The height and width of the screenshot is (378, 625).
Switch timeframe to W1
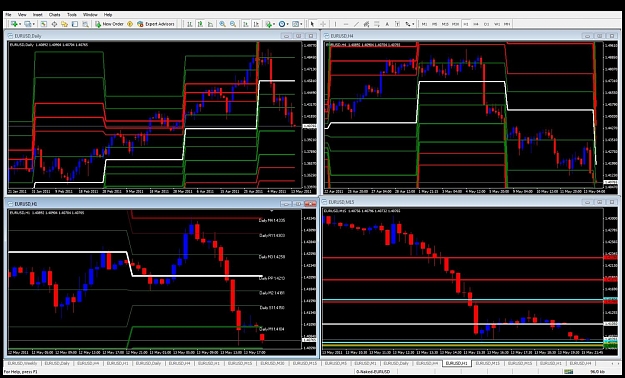coord(497,24)
